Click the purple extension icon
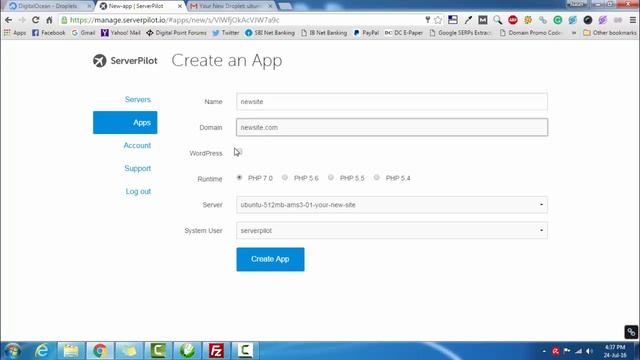This screenshot has width=640, height=360. [x=602, y=20]
